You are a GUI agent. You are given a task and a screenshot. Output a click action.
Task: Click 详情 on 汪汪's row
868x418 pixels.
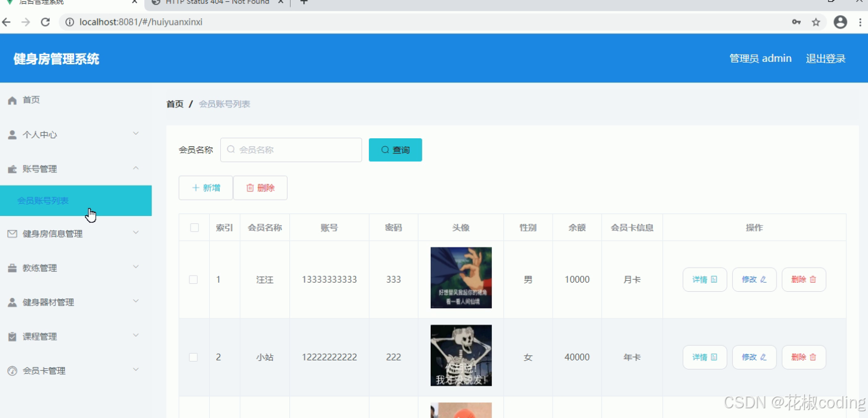point(704,279)
